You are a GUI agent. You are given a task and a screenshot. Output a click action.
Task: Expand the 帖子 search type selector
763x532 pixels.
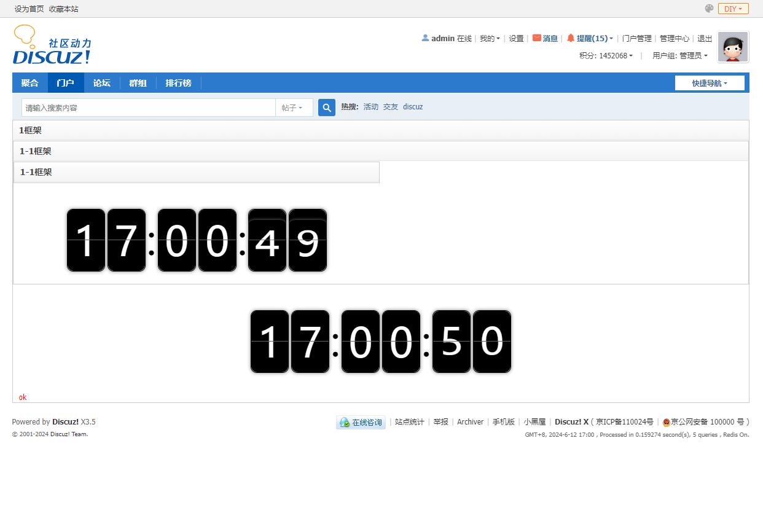[292, 108]
